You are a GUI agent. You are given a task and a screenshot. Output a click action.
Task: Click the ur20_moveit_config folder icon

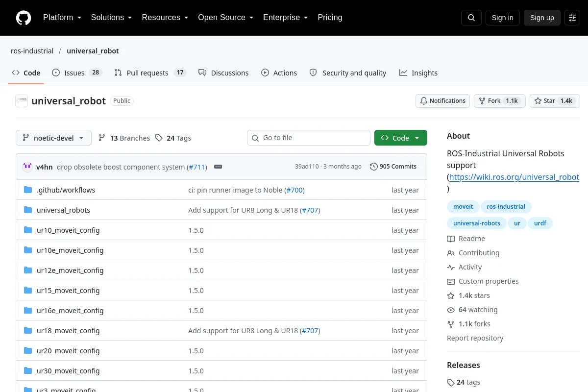(x=28, y=351)
